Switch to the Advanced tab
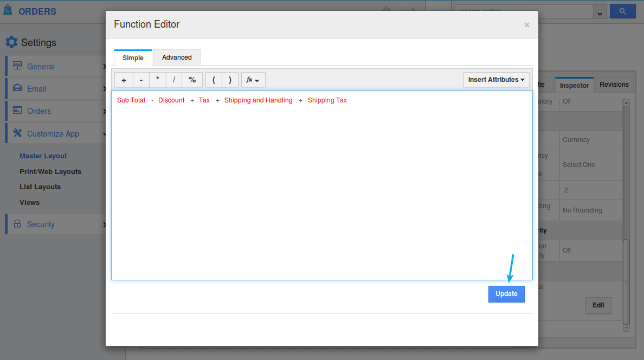The image size is (644, 360). [x=177, y=57]
